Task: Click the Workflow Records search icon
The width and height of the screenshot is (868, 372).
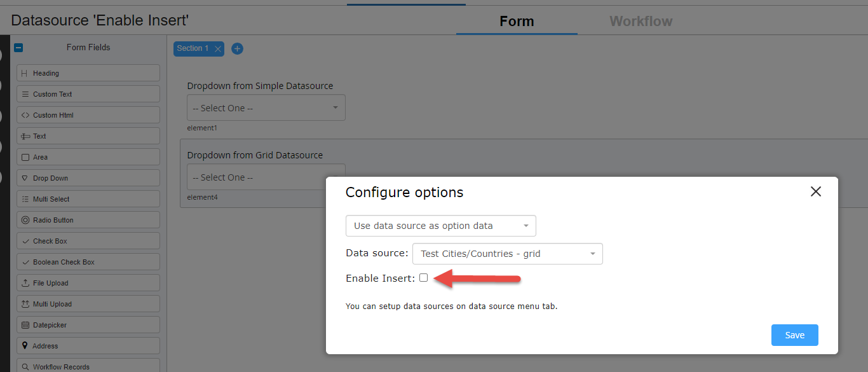Action: (x=25, y=367)
